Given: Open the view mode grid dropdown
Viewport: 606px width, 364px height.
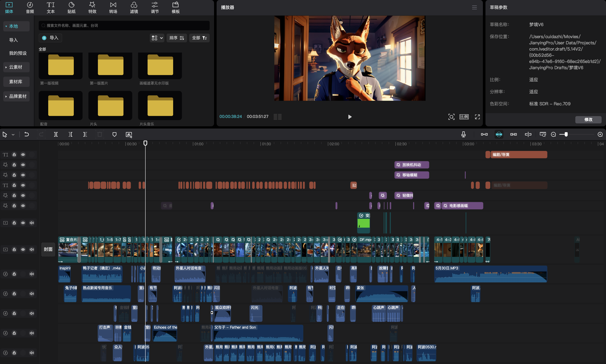Looking at the screenshot, I should click(157, 38).
